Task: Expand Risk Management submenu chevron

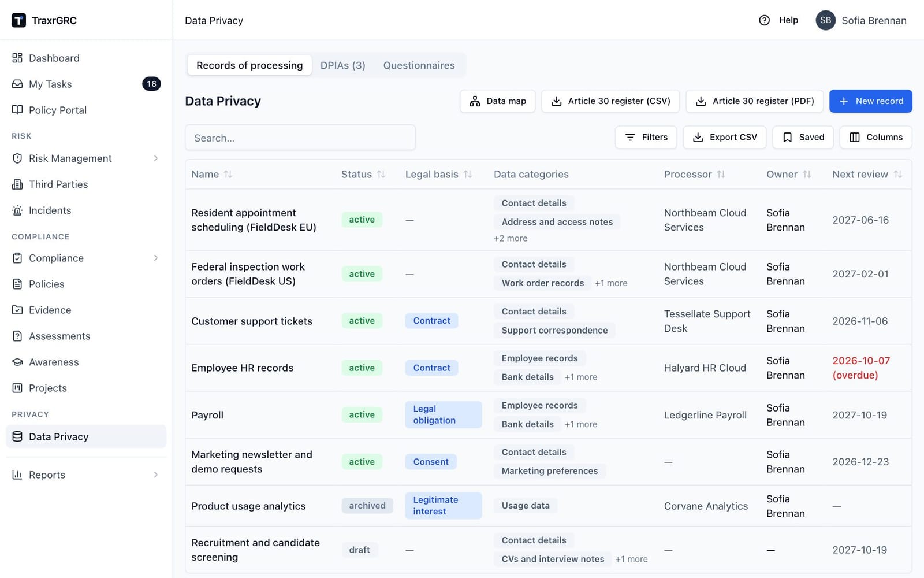Action: [156, 158]
